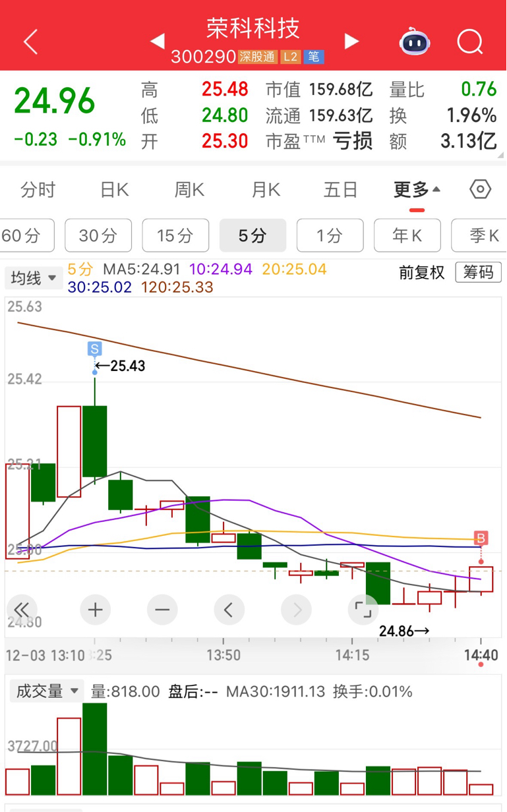Viewport: 507px width, 812px height.
Task: Tap the 25.43 high annotation
Action: click(x=121, y=366)
